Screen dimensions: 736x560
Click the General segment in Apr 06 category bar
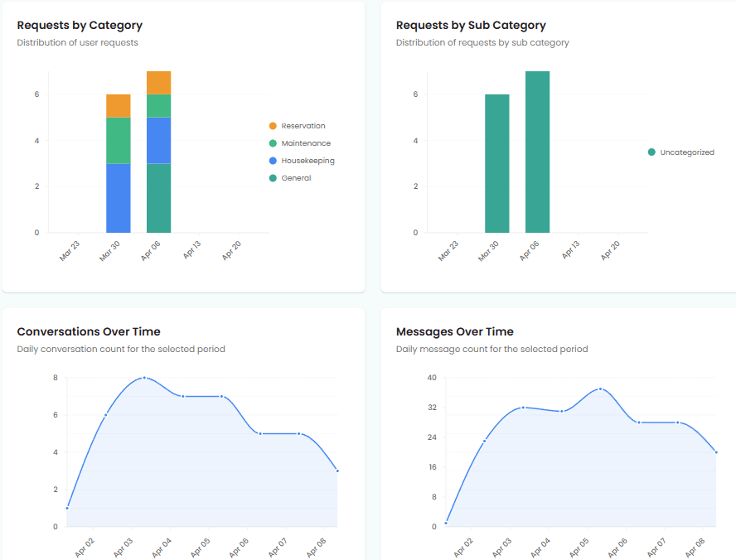tap(158, 198)
